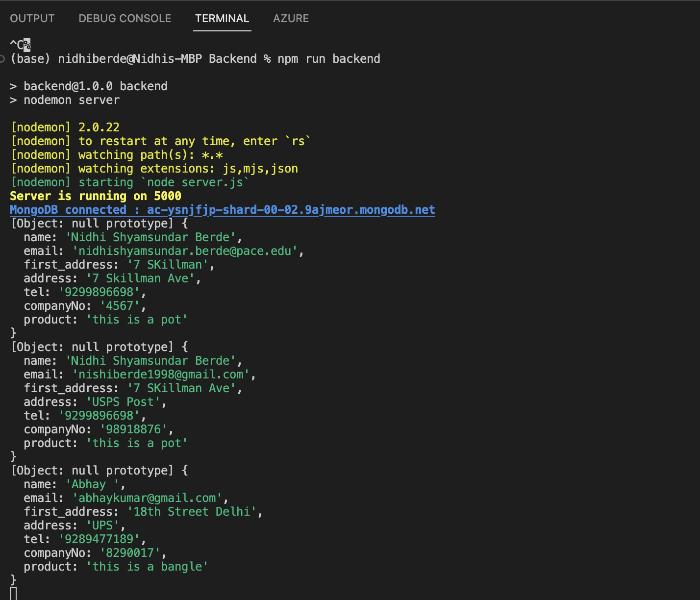
Task: Click companyNo value '98918876'
Action: [133, 429]
